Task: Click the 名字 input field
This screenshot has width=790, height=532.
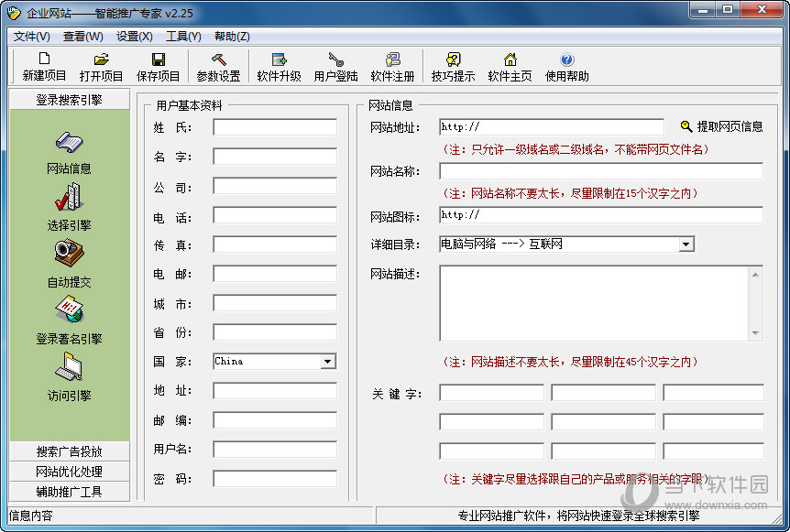Action: click(275, 157)
